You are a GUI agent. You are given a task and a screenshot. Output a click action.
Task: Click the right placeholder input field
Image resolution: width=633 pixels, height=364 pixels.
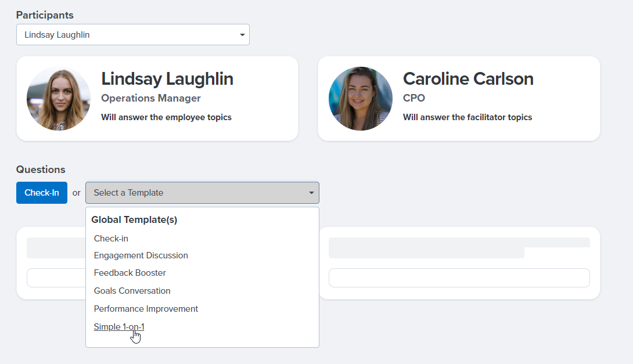coord(459,277)
